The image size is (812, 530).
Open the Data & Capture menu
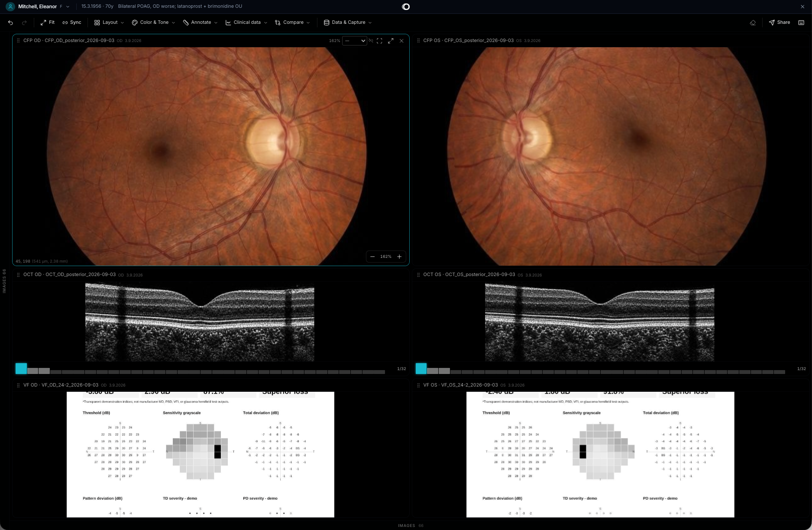click(x=348, y=23)
